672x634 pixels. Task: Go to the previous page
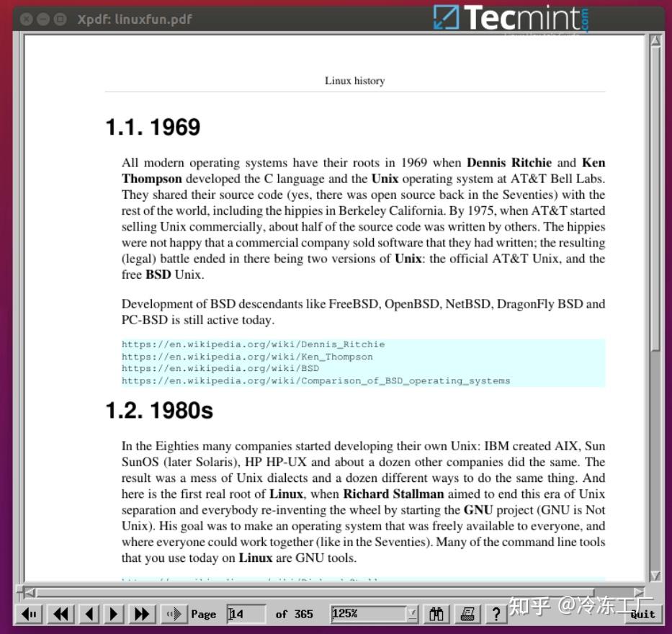89,614
